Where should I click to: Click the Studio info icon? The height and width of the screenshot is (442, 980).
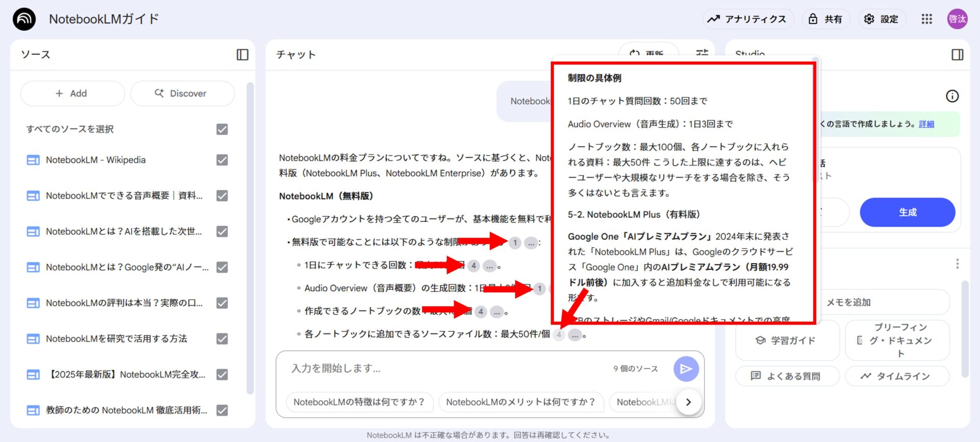pyautogui.click(x=952, y=96)
